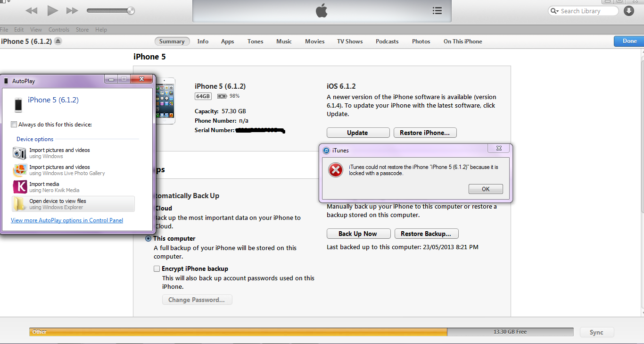644x344 pixels.
Task: Click the iPhone icon in AutoPlay header
Action: point(18,105)
